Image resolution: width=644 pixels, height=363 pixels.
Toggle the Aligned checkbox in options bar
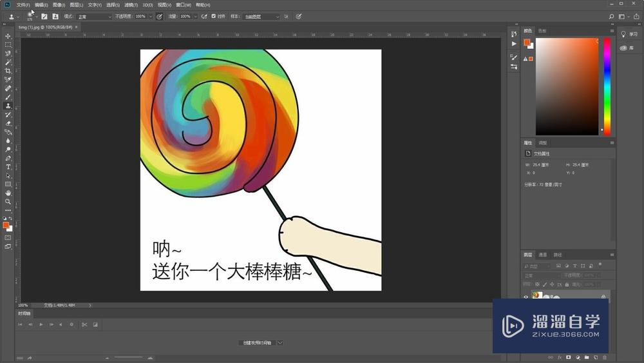coord(214,17)
